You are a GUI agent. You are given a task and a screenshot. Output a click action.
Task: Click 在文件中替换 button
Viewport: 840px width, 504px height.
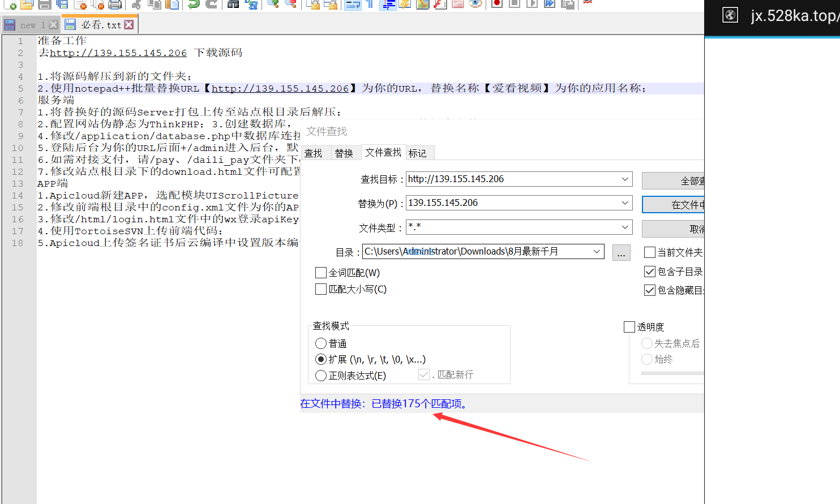[673, 205]
